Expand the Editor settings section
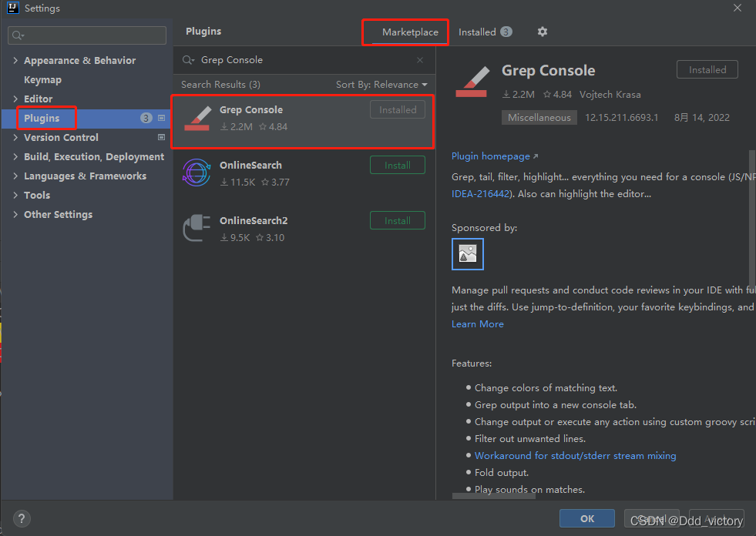 (x=15, y=99)
